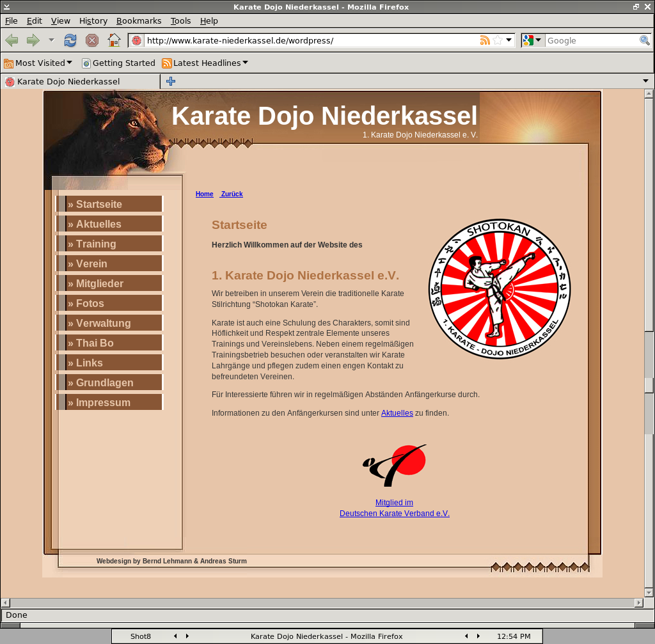Click the search magnifier icon

[x=645, y=40]
